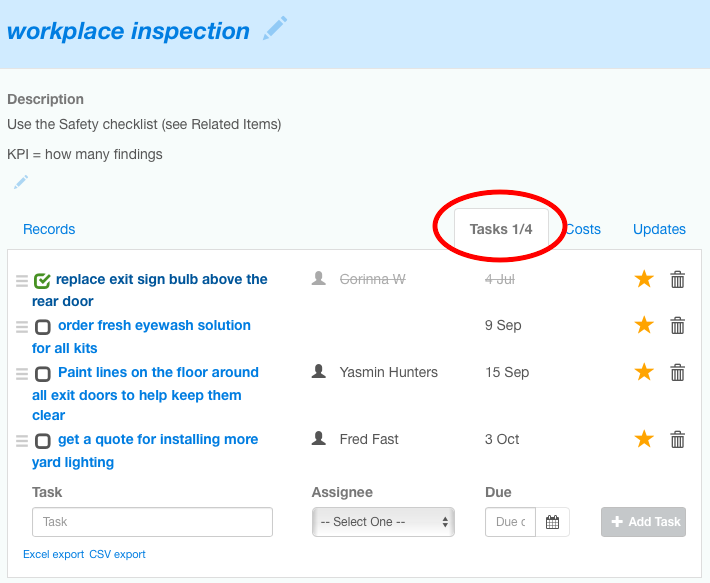710x583 pixels.
Task: Download tasks via Excel export
Action: coord(53,554)
